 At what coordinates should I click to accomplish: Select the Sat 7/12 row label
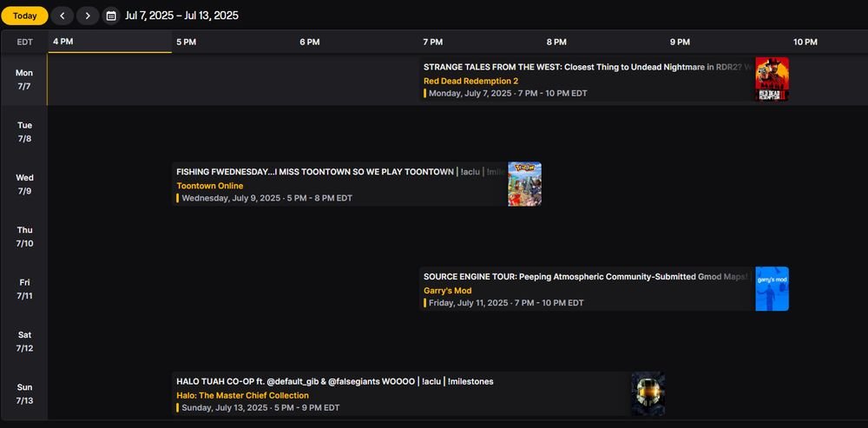tap(24, 342)
